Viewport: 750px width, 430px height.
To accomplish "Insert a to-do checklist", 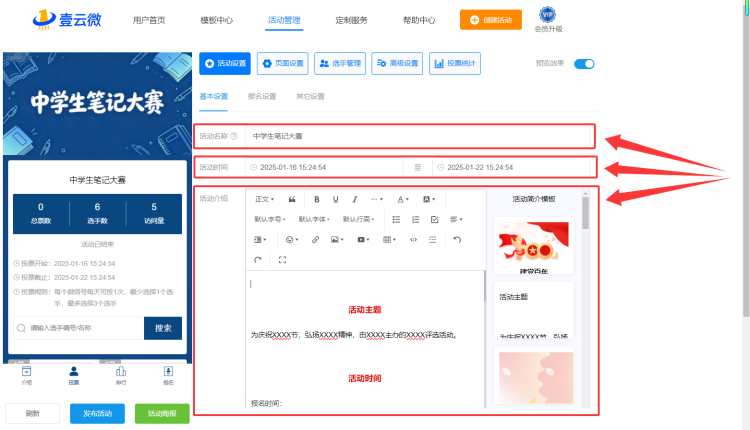I will tap(434, 220).
